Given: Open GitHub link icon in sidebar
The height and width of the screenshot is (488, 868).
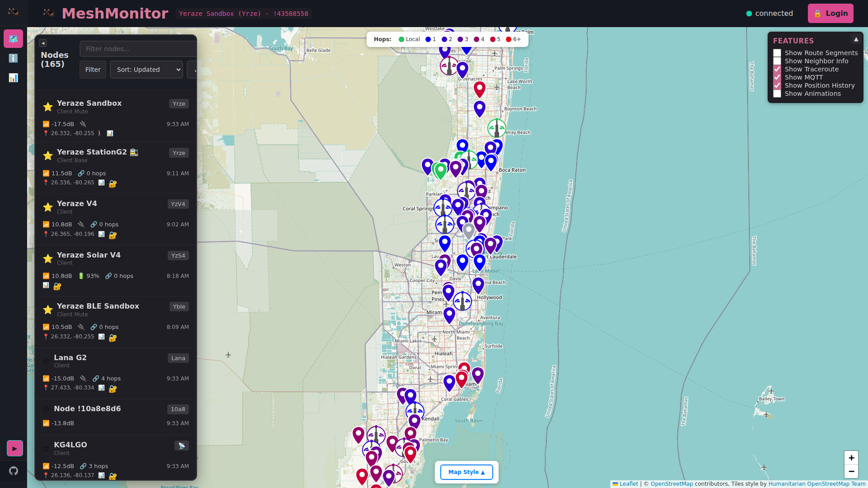Looking at the screenshot, I should [x=14, y=471].
